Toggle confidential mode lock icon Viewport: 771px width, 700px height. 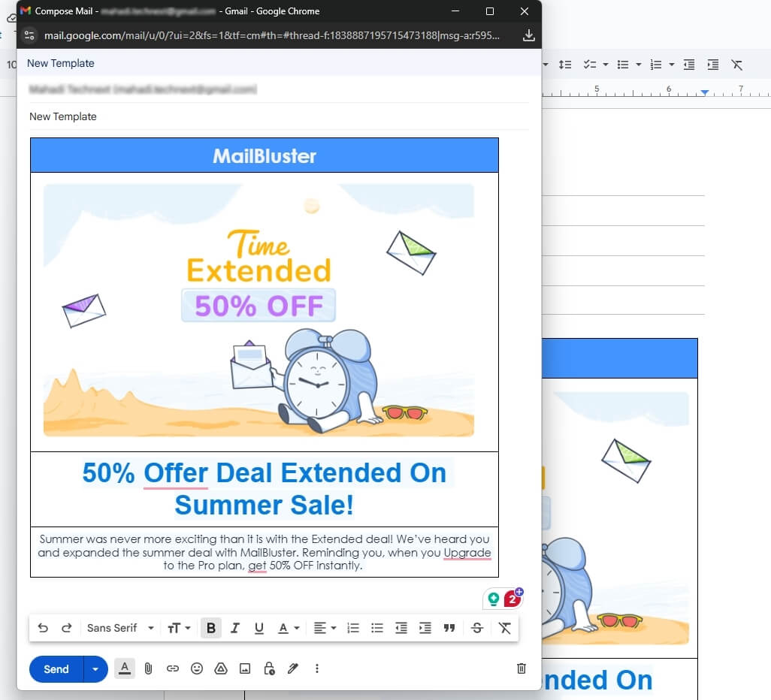[x=269, y=668]
